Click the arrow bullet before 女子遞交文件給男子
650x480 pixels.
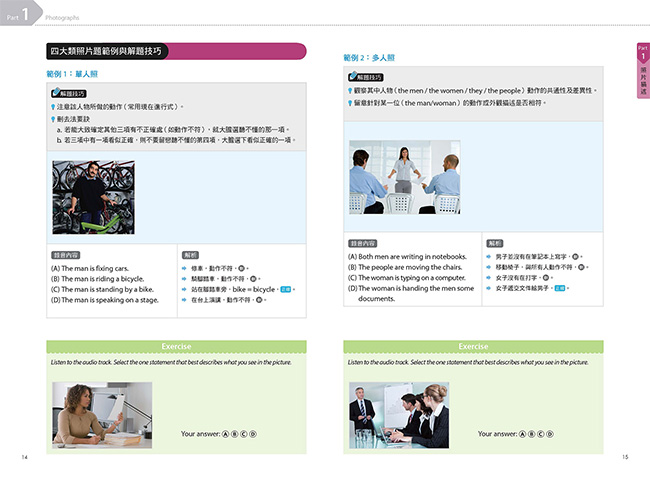click(489, 288)
